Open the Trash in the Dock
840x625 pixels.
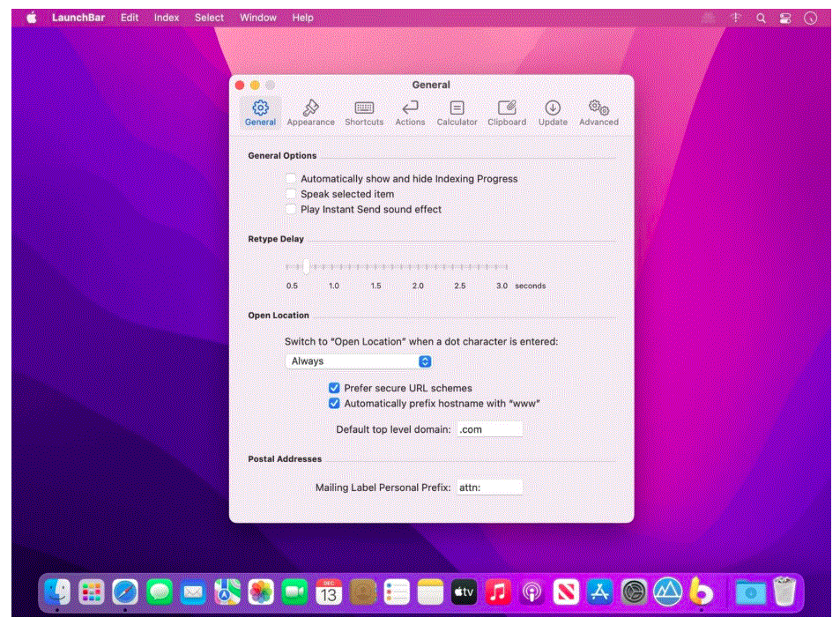pos(784,592)
